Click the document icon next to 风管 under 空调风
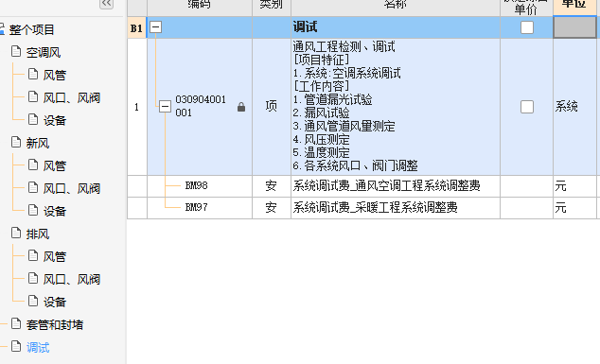 [x=33, y=74]
